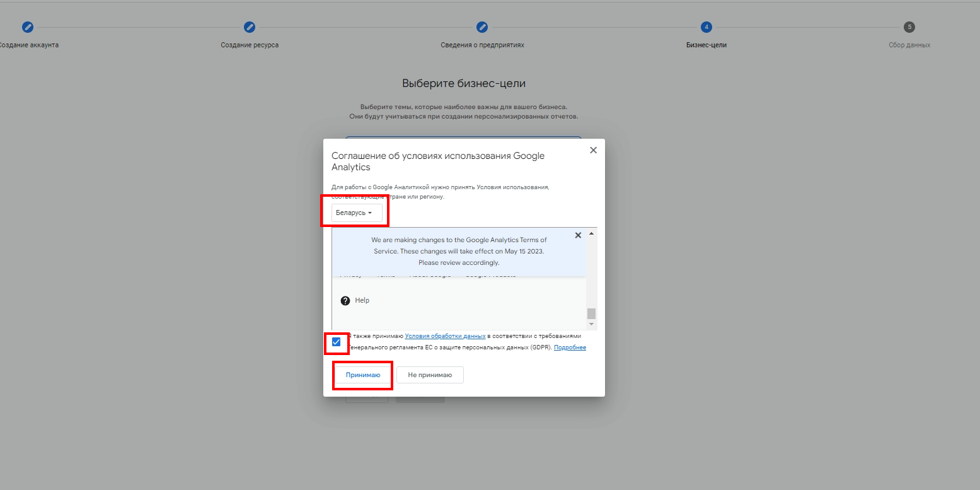
Task: Click the Принимаю button
Action: point(363,375)
